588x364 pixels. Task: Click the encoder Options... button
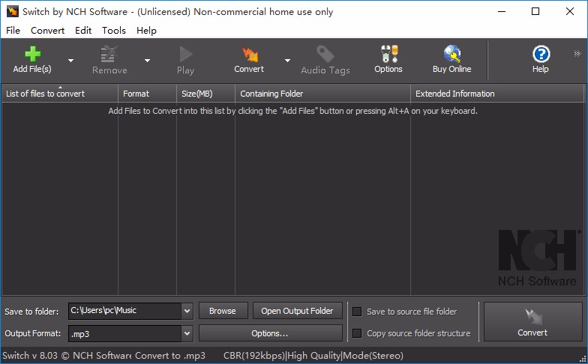click(x=270, y=333)
